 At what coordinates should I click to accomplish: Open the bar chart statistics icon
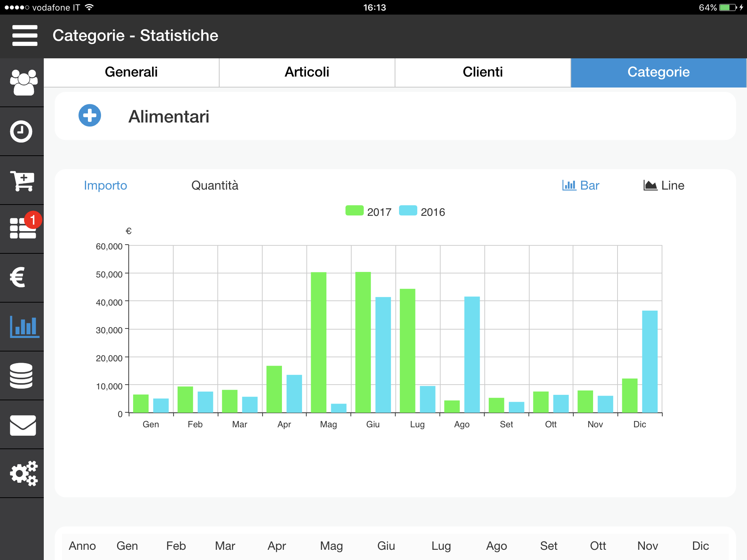24,326
